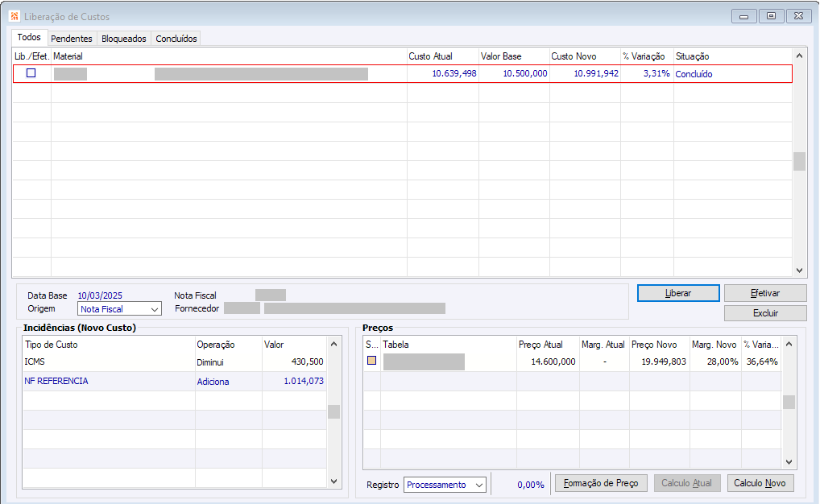Click down arrow of Preços scrollbar
The width and height of the screenshot is (820, 504).
789,461
